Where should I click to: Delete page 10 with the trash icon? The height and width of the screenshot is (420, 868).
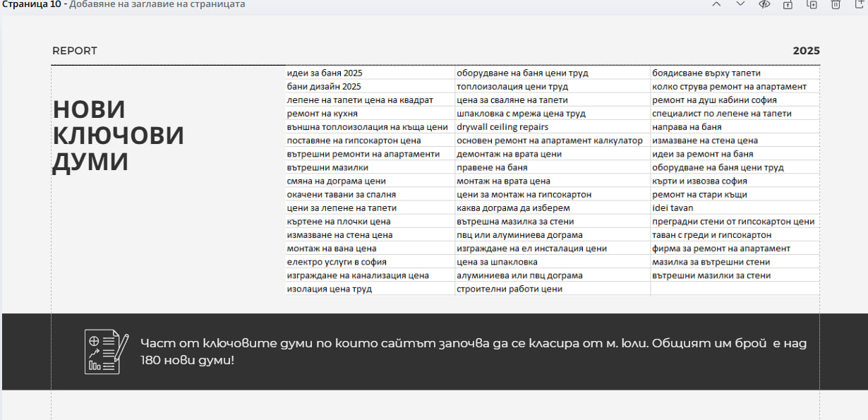(x=836, y=4)
